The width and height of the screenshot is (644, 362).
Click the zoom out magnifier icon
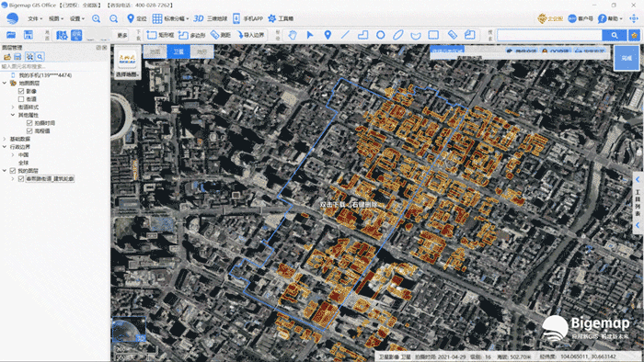(x=114, y=19)
